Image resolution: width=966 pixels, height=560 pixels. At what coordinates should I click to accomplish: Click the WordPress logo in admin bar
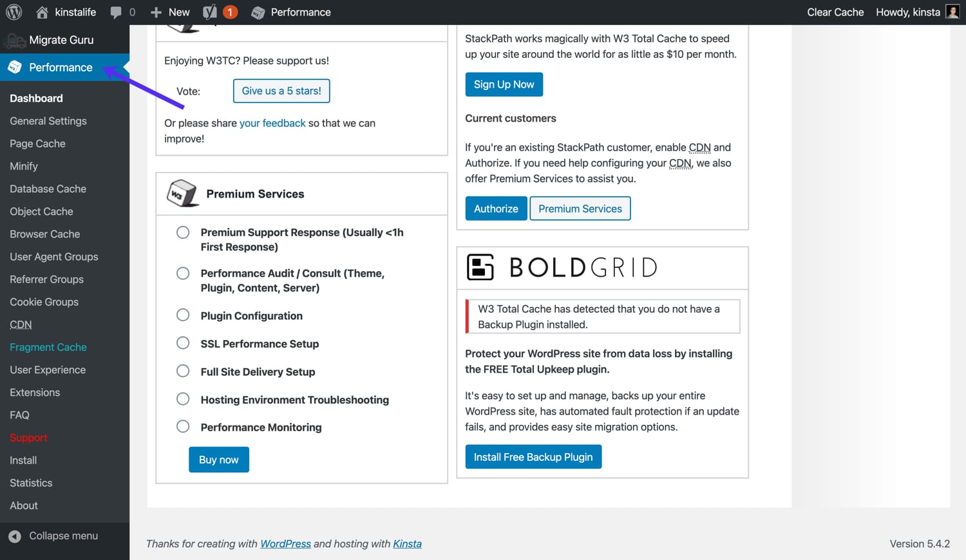click(x=14, y=12)
